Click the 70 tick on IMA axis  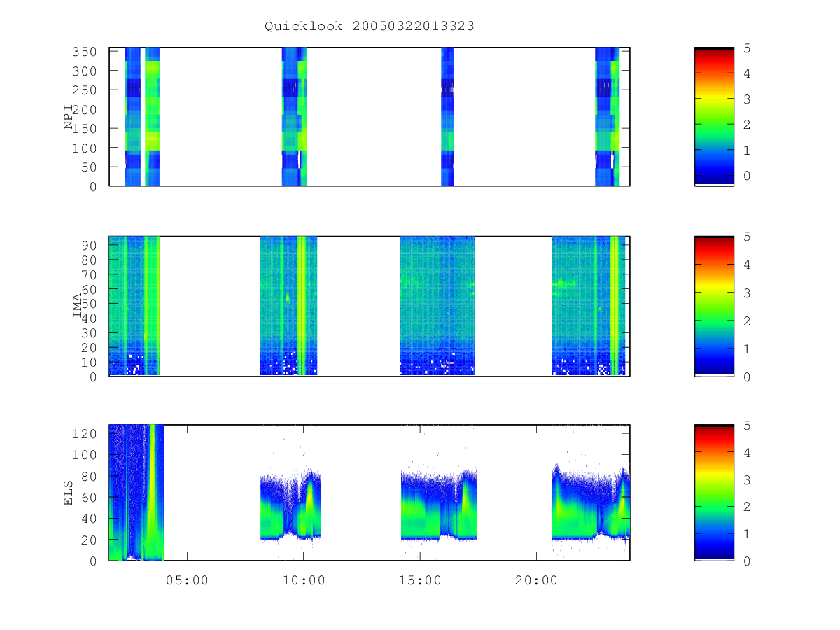coord(90,274)
